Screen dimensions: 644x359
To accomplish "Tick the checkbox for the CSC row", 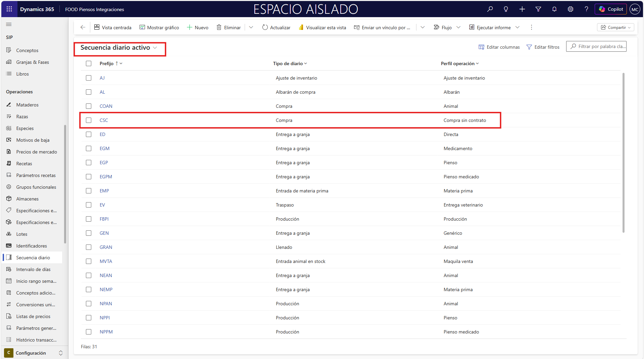I will click(89, 120).
